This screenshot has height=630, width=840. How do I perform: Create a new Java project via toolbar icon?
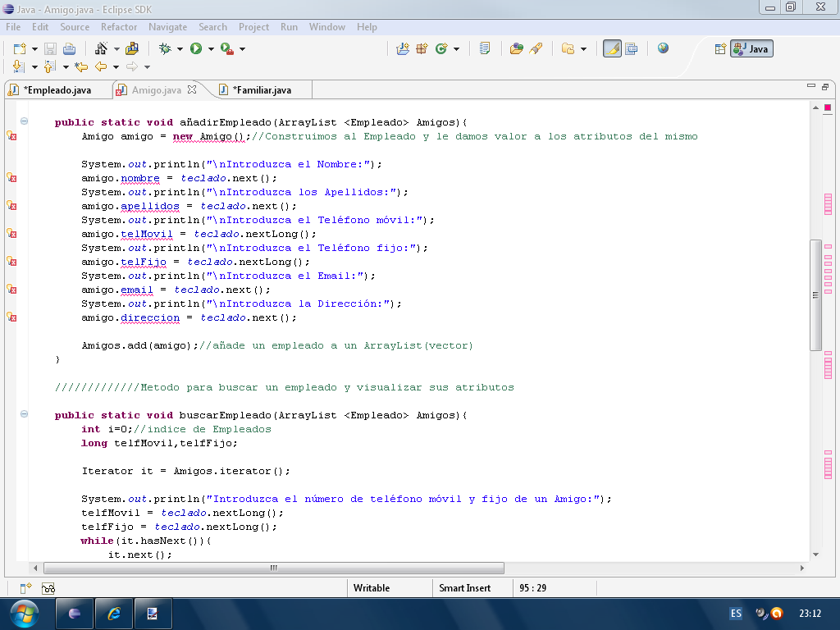403,48
